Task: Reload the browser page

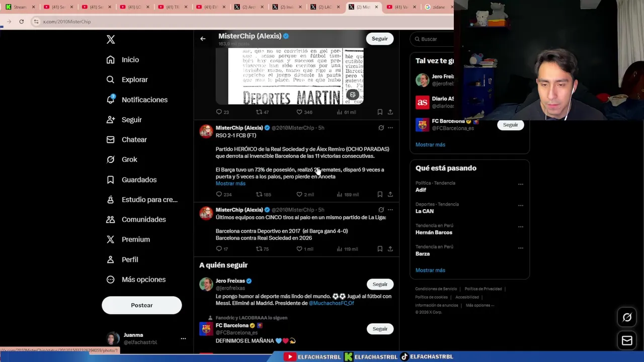Action: [21, 21]
